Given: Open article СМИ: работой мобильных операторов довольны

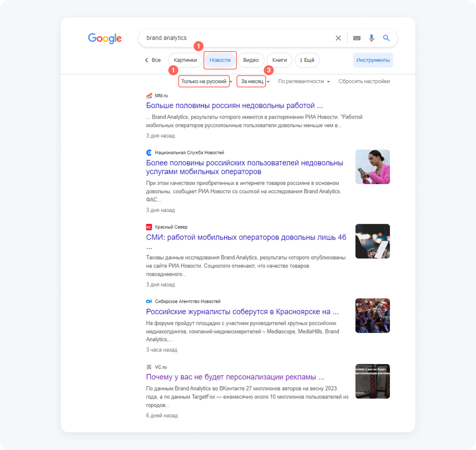Looking at the screenshot, I should pos(246,242).
